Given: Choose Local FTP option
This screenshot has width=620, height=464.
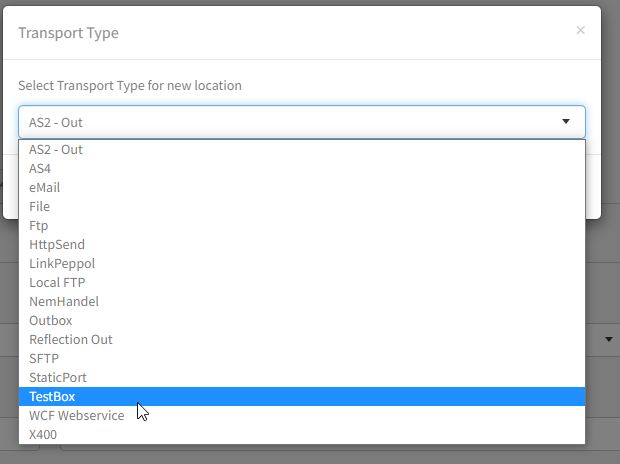Looking at the screenshot, I should point(57,283).
